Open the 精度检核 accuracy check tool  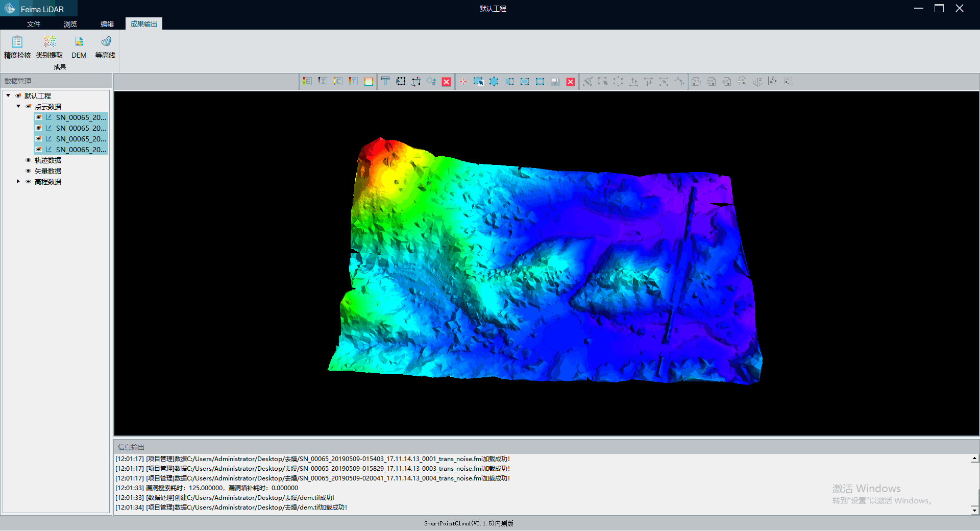pos(17,47)
